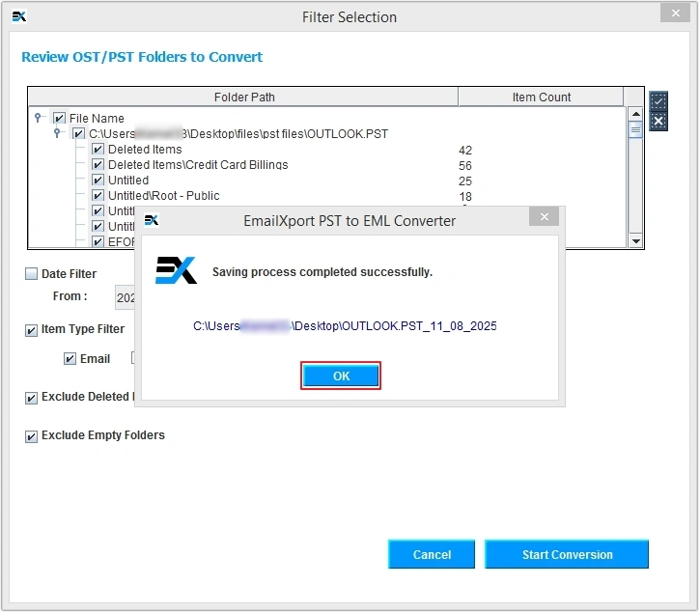Viewport: 700px width, 613px height.
Task: Enable the Date Filter checkbox
Action: click(31, 274)
